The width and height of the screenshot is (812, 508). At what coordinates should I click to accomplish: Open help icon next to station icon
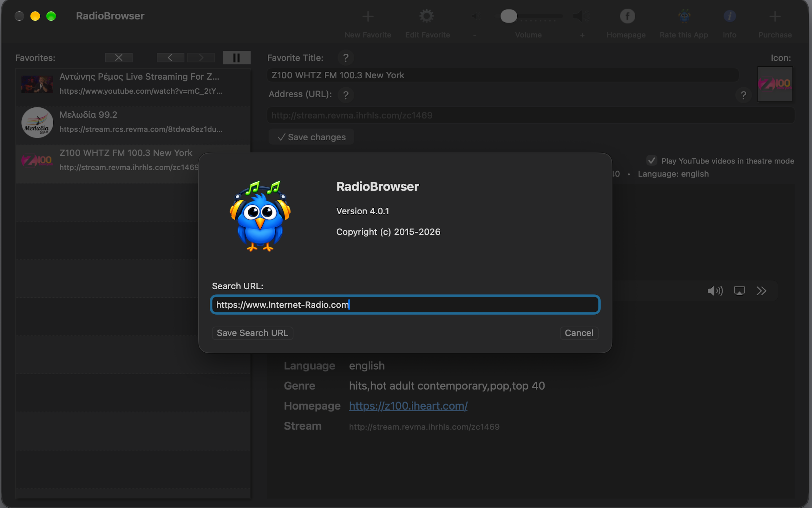743,95
